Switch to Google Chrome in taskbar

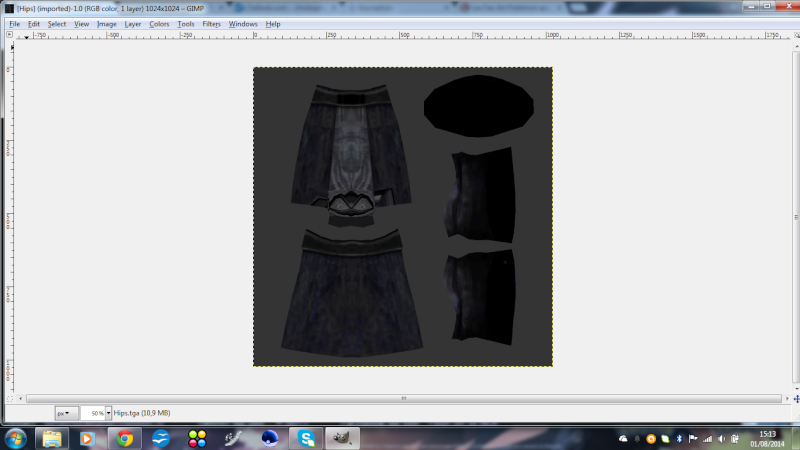pos(124,439)
